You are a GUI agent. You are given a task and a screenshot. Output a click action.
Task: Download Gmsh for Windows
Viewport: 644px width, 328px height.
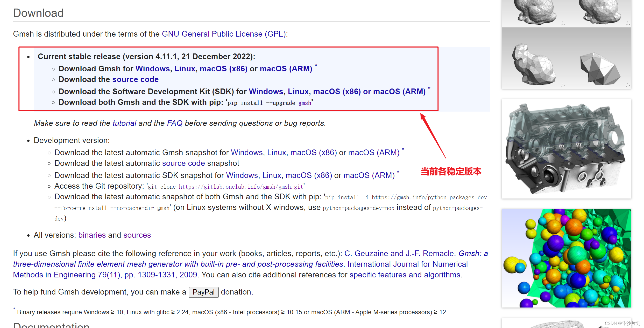click(x=152, y=69)
